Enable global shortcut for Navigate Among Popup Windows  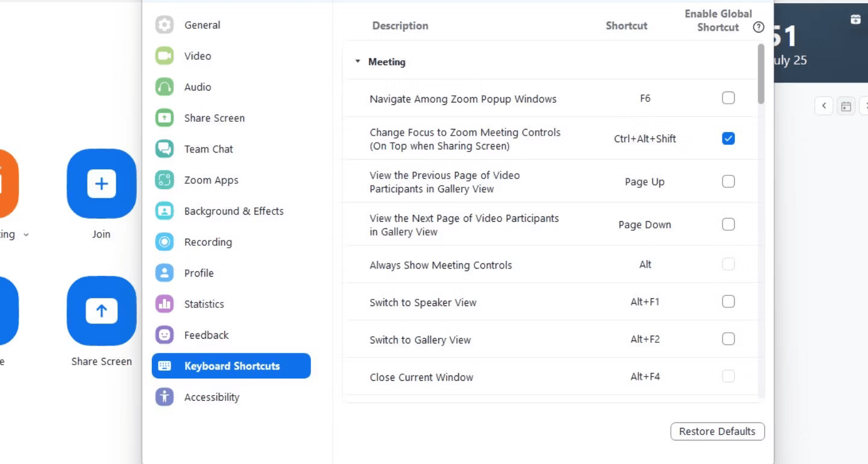pos(728,98)
